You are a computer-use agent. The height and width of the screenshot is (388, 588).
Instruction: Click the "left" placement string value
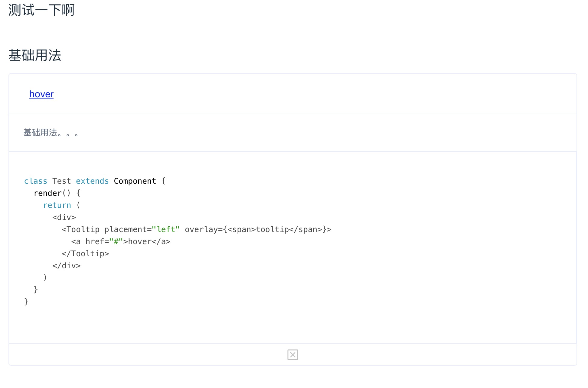[166, 229]
